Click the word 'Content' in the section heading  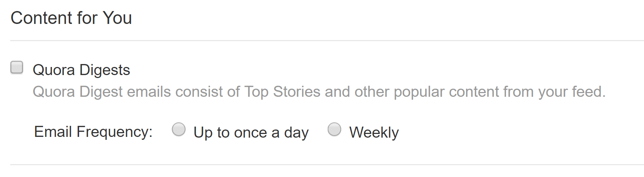coord(41,18)
